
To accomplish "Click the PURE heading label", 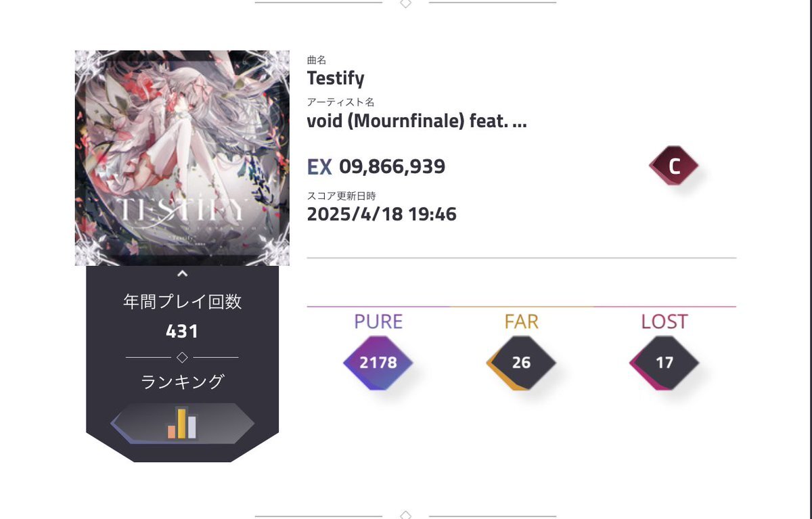I will coord(378,321).
